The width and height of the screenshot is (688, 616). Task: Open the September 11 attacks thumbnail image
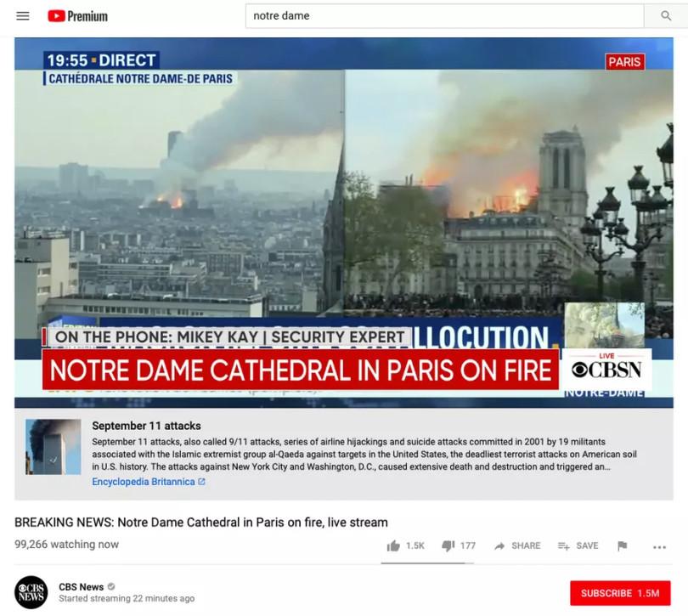click(53, 446)
